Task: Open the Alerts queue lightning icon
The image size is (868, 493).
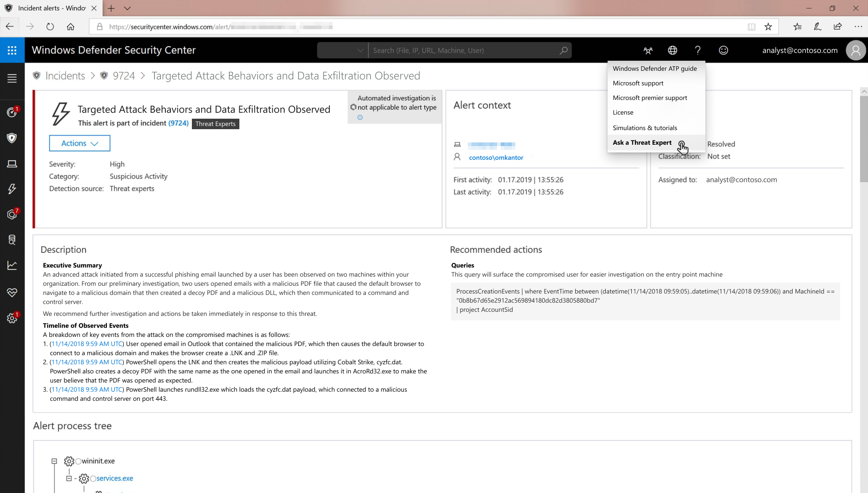Action: pyautogui.click(x=12, y=189)
